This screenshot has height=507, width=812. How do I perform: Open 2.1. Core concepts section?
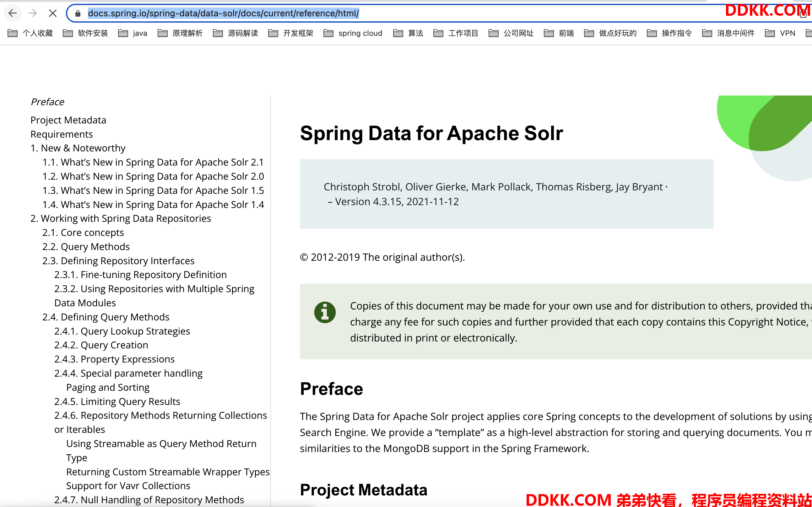pyautogui.click(x=83, y=232)
